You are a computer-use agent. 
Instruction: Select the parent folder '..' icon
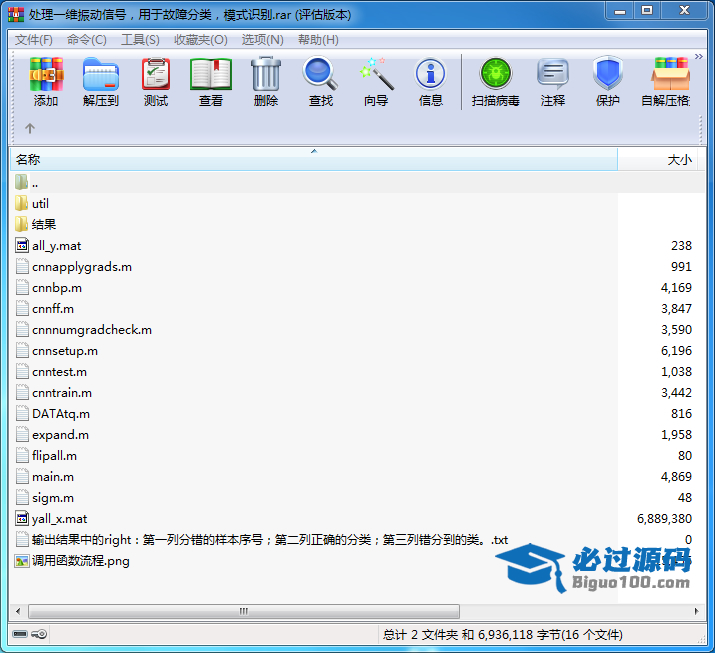21,182
